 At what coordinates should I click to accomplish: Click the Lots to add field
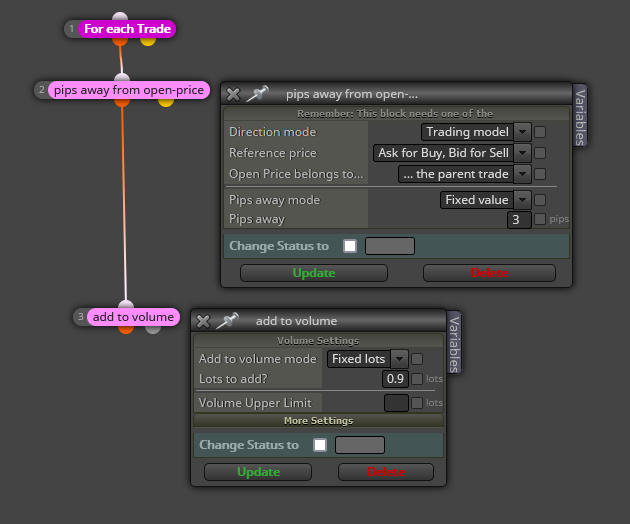click(395, 379)
